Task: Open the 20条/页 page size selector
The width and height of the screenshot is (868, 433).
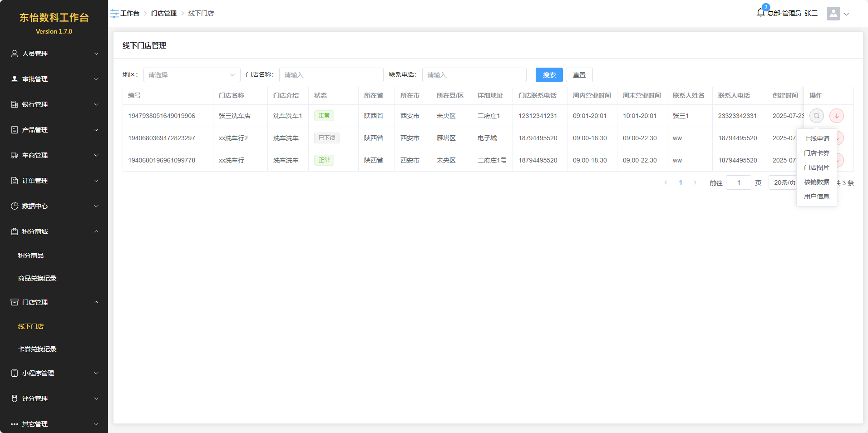Action: tap(784, 182)
